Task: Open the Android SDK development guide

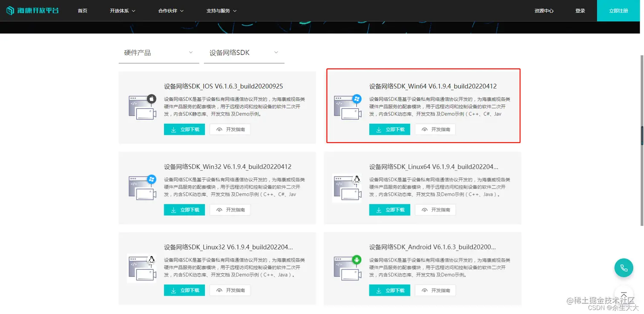Action: coord(435,290)
